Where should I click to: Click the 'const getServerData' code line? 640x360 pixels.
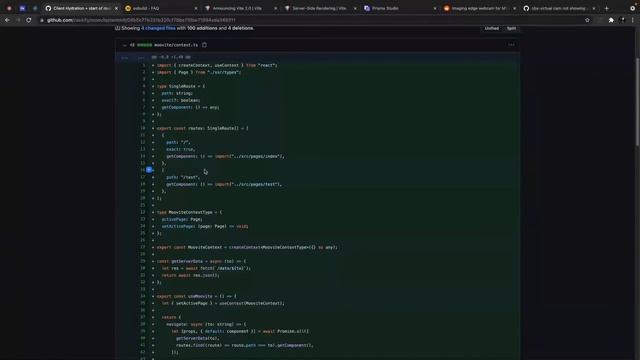[x=201, y=261]
